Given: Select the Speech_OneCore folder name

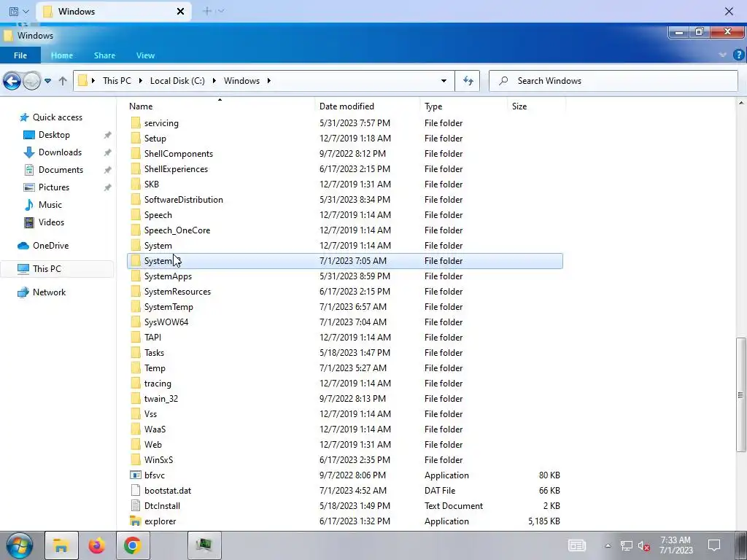Looking at the screenshot, I should coord(177,230).
